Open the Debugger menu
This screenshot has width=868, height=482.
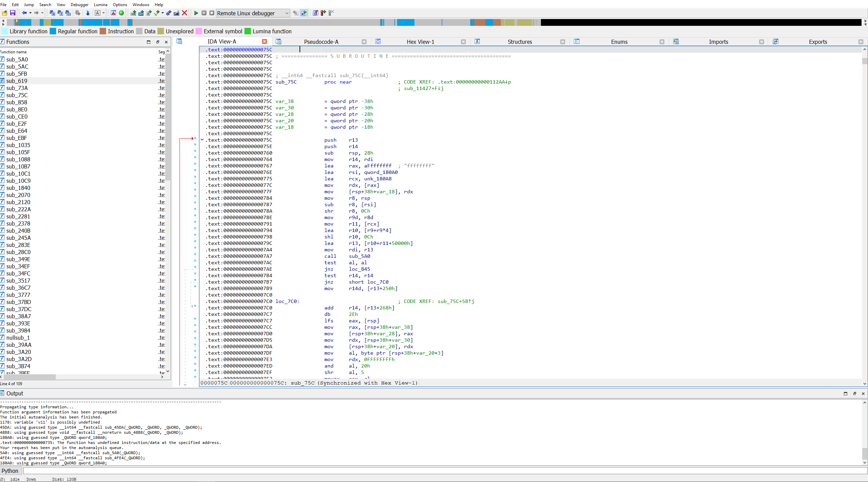pos(79,4)
